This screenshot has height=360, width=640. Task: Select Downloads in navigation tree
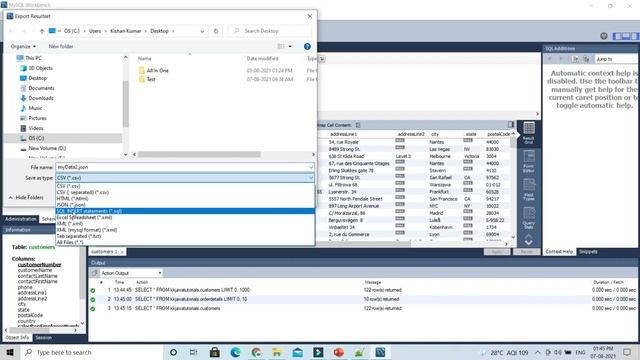click(x=41, y=98)
